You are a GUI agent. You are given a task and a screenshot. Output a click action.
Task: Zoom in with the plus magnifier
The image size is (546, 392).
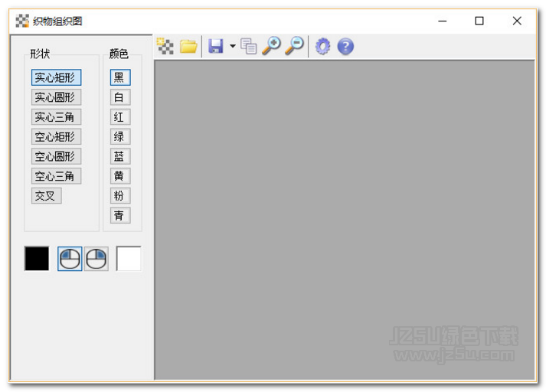[x=272, y=46]
